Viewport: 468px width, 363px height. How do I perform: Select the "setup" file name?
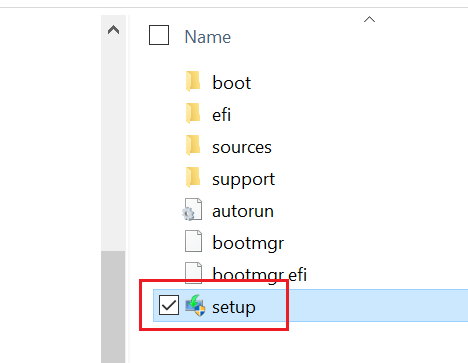pyautogui.click(x=234, y=307)
